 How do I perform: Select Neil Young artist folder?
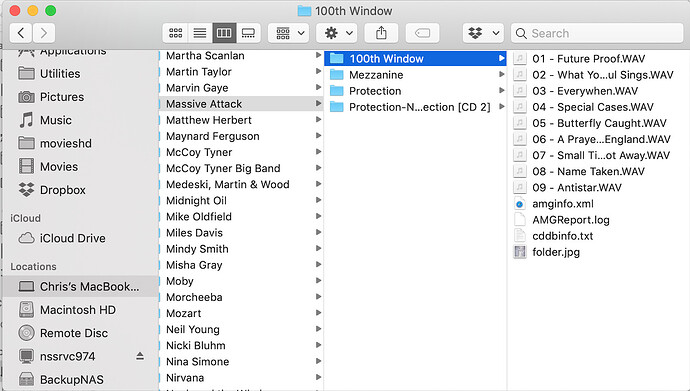[x=241, y=329]
